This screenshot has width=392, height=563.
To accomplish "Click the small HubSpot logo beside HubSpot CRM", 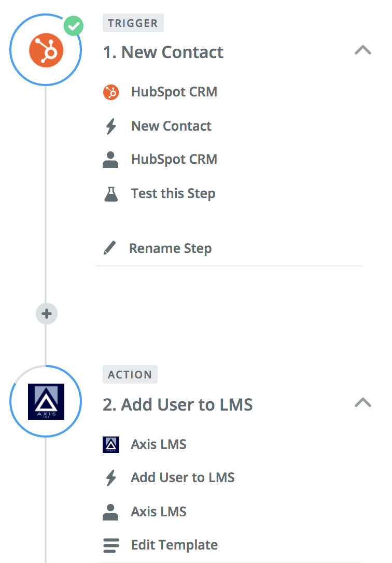I will (111, 92).
